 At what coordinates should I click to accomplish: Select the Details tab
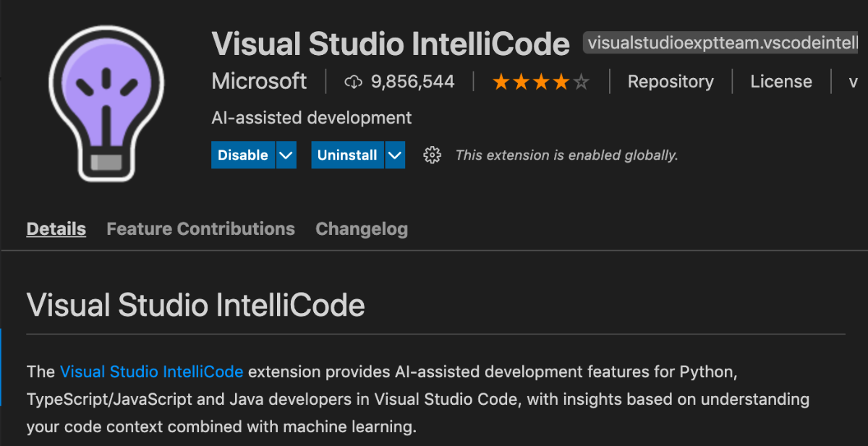click(x=56, y=228)
